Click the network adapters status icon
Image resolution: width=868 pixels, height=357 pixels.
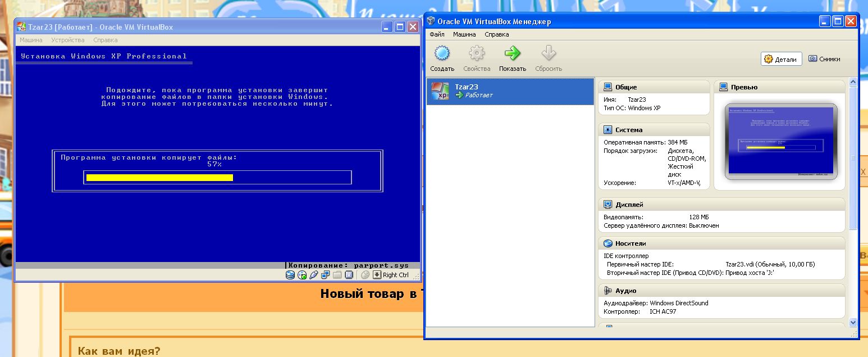click(326, 275)
